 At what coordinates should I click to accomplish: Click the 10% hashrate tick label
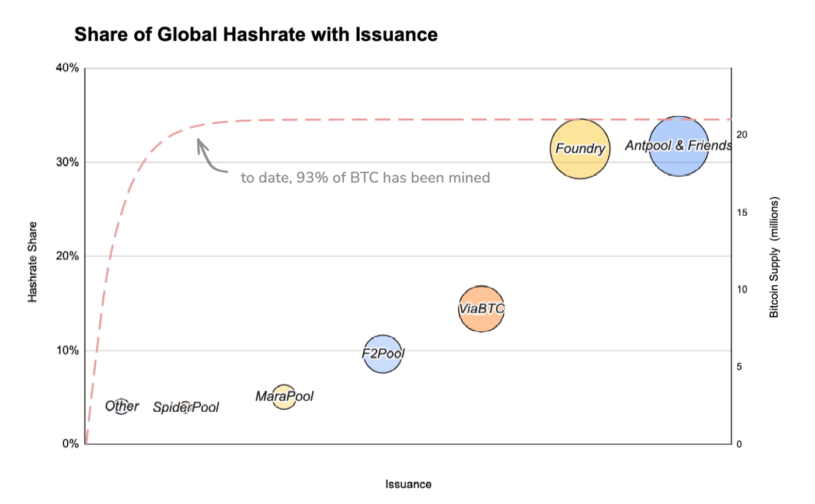point(67,350)
